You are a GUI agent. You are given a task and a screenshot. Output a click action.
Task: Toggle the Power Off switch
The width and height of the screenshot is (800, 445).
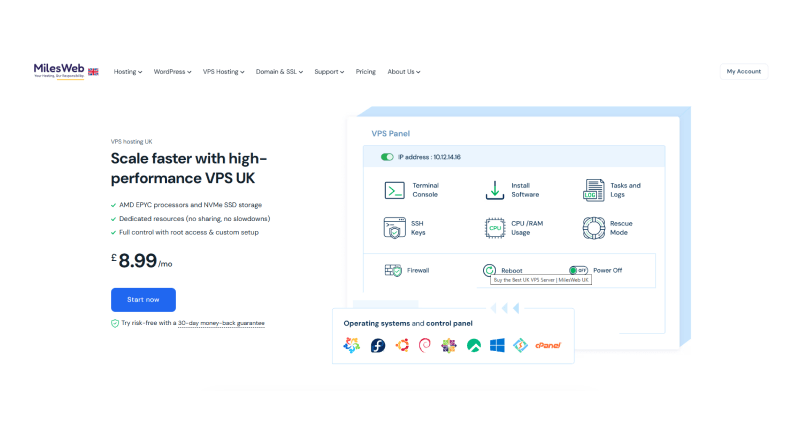click(x=579, y=270)
